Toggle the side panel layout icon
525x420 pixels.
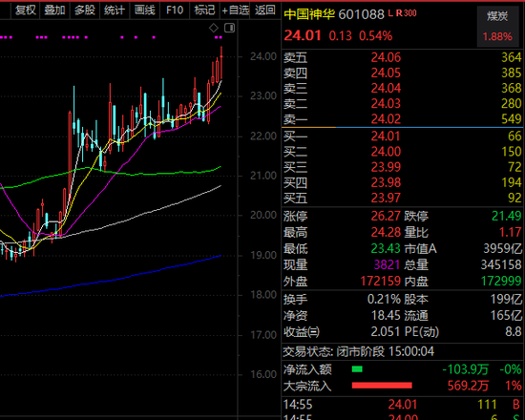[230, 28]
